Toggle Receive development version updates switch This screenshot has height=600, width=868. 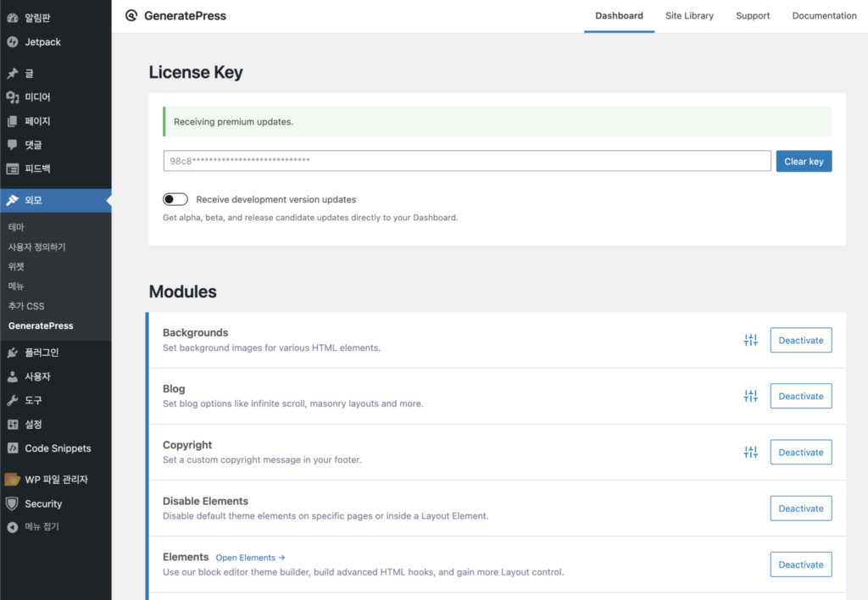[x=175, y=199]
